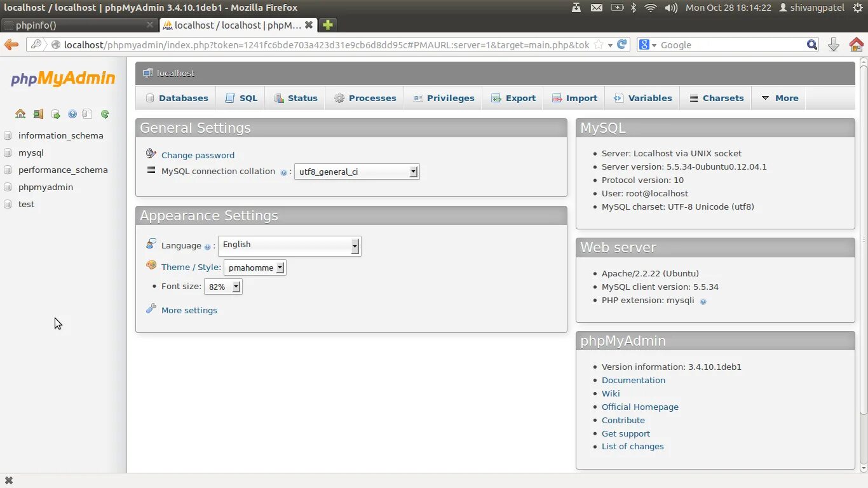Image resolution: width=868 pixels, height=488 pixels.
Task: Open the Wi-Fi network indicator
Action: click(651, 8)
